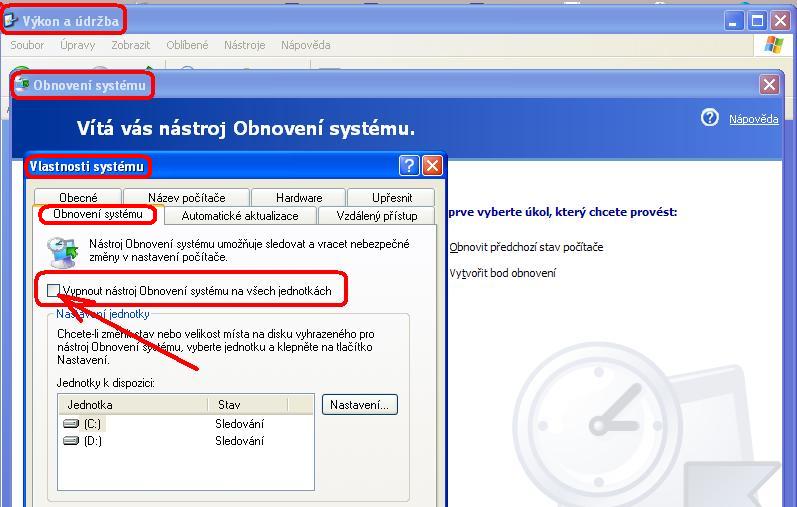
Task: Maximize the Výkon a údržba window
Action: 757,21
